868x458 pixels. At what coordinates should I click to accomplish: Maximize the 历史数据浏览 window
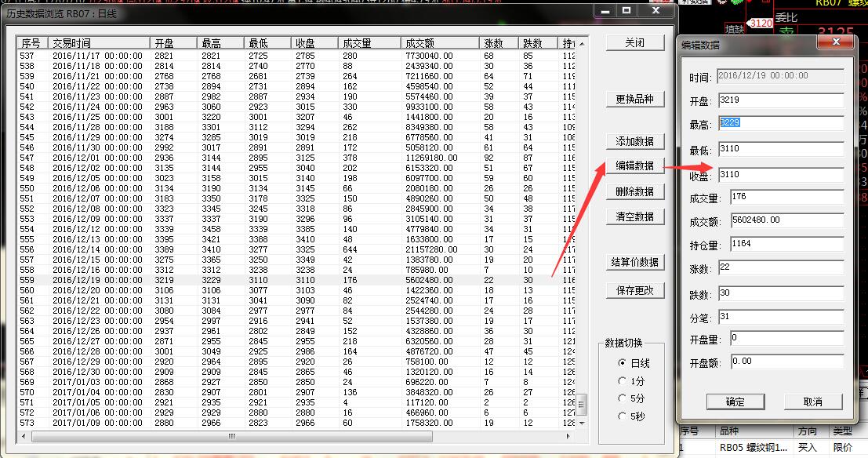point(626,11)
